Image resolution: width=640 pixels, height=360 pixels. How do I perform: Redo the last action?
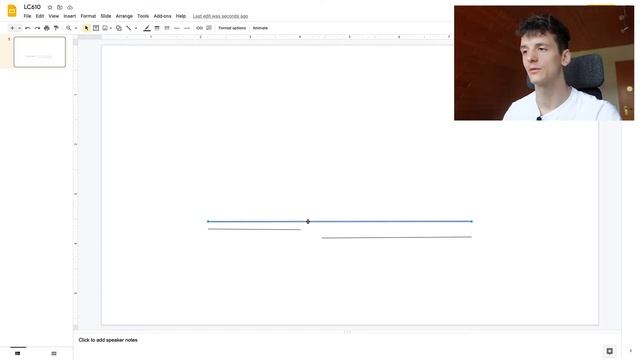[37, 28]
